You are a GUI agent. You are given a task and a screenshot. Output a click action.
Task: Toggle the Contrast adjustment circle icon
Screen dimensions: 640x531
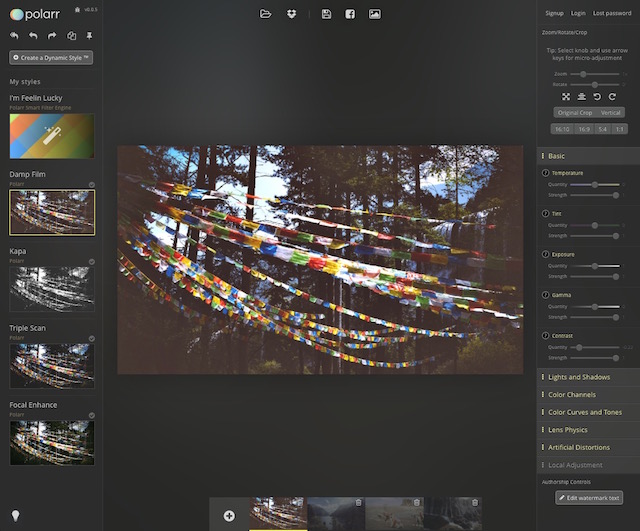coord(545,335)
